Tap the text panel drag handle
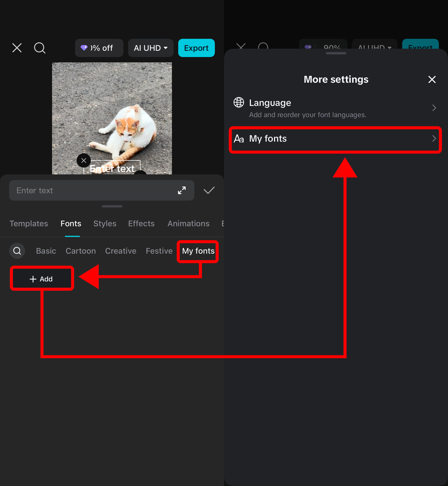448x486 pixels. click(x=112, y=206)
